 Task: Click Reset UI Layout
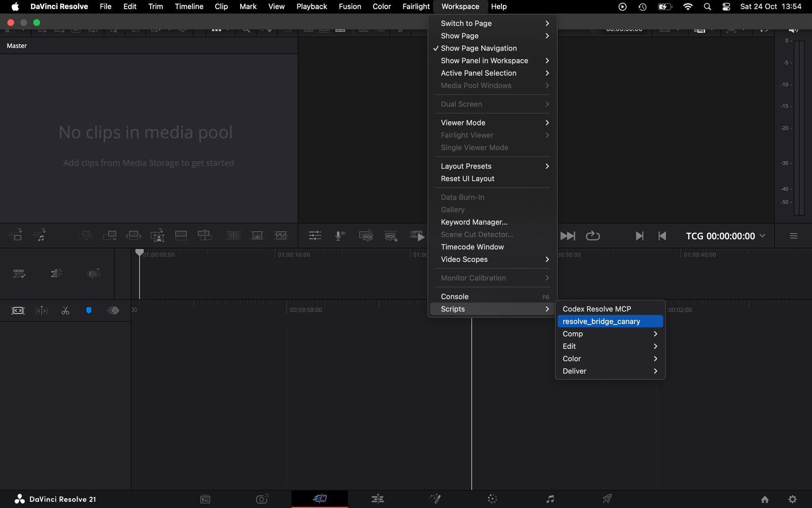(492, 179)
